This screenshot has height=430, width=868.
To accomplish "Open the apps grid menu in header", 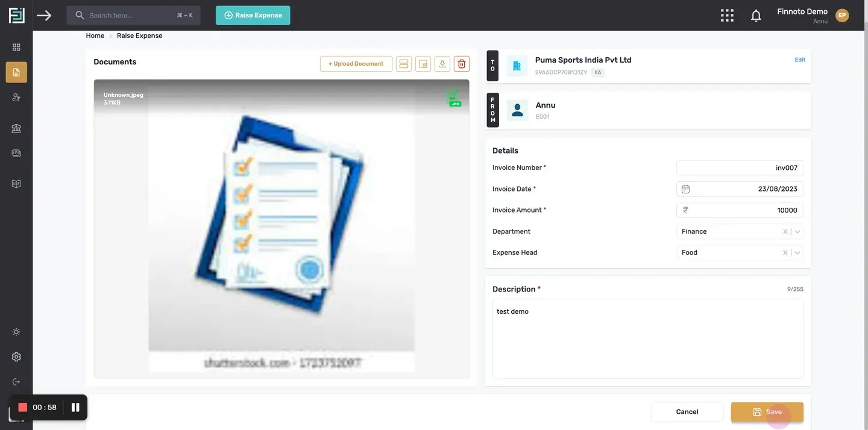I will coord(728,16).
